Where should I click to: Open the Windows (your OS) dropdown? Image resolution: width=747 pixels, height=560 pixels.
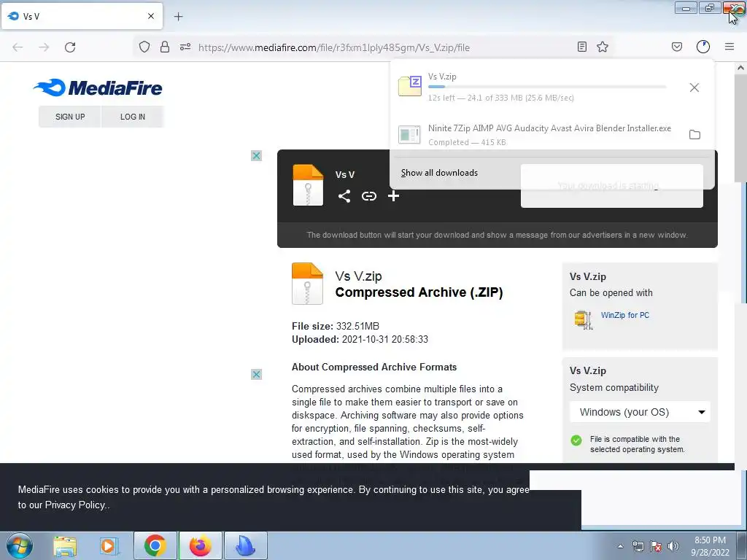coord(640,412)
